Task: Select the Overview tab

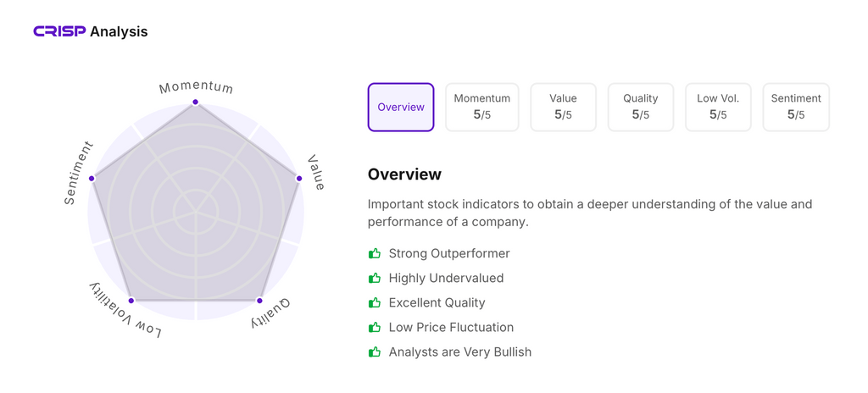Action: click(401, 107)
